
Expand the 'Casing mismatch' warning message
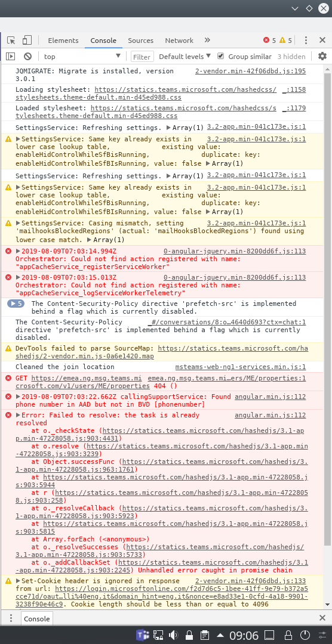tap(18, 223)
